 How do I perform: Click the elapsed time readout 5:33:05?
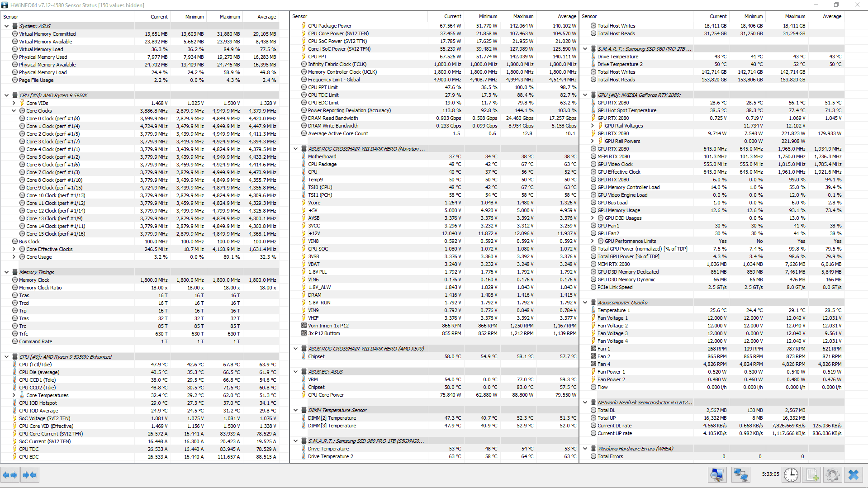[x=770, y=474]
